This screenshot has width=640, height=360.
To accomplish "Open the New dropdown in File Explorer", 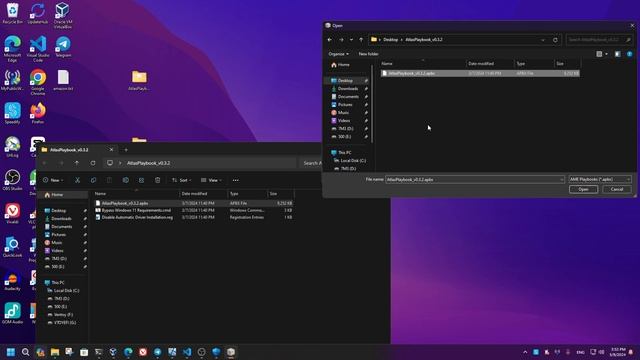I will click(x=53, y=180).
